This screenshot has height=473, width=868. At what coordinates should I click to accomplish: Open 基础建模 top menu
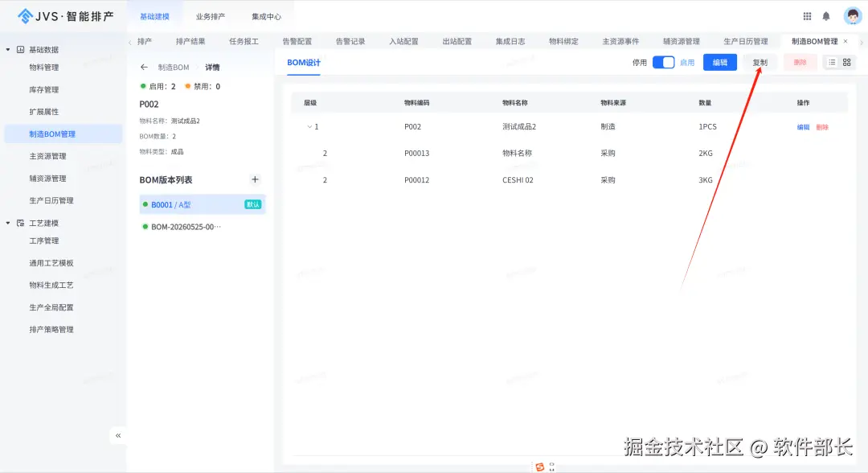coord(154,17)
